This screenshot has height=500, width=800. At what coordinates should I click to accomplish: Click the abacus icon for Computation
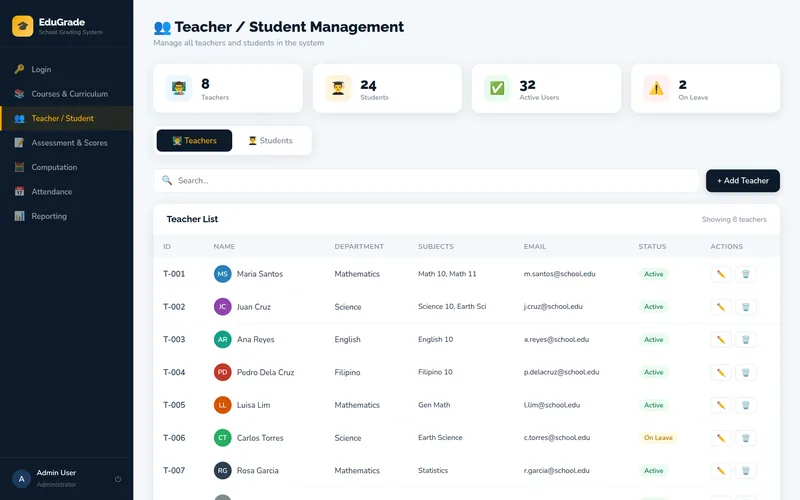click(x=19, y=167)
